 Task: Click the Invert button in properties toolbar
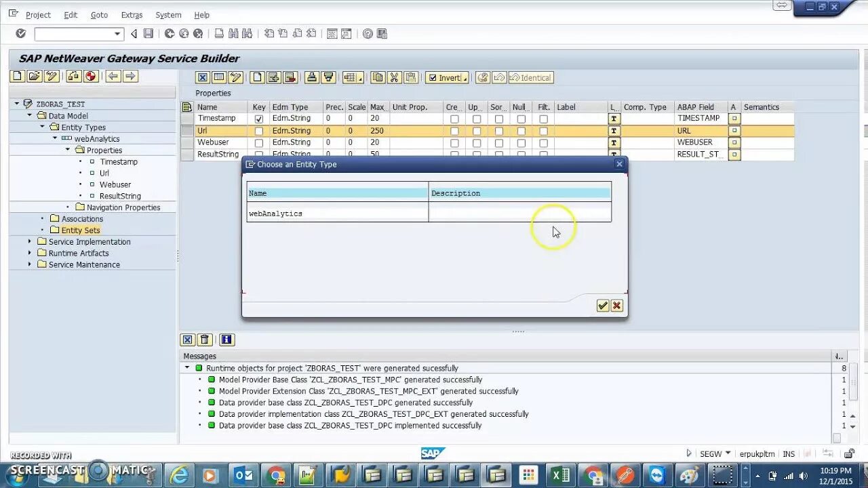pyautogui.click(x=448, y=77)
